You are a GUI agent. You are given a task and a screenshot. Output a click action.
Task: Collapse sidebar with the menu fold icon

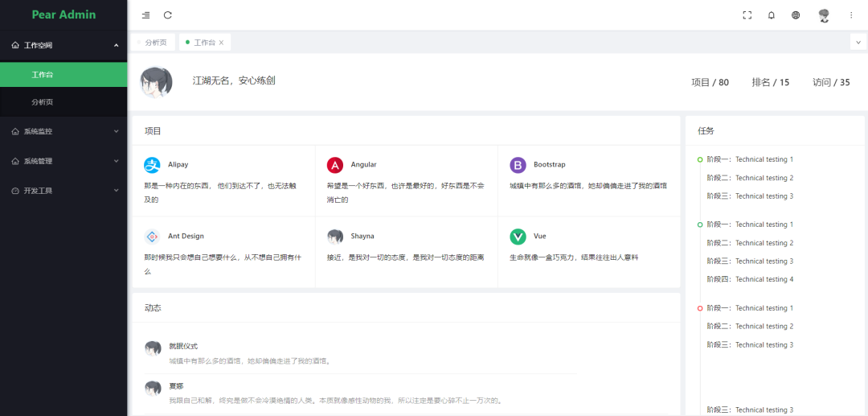pos(145,15)
